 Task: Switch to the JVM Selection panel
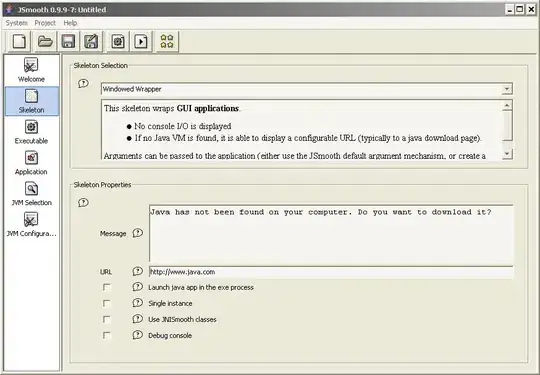(x=31, y=194)
